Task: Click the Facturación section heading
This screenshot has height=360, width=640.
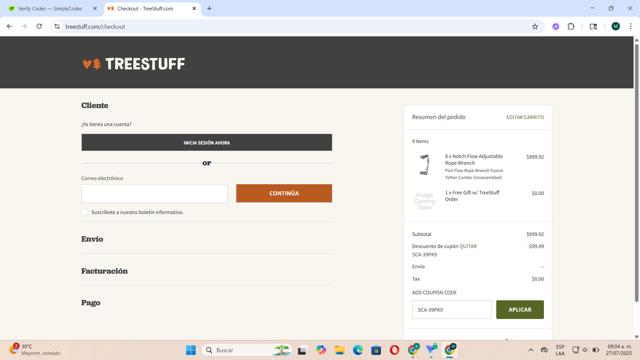Action: [104, 271]
